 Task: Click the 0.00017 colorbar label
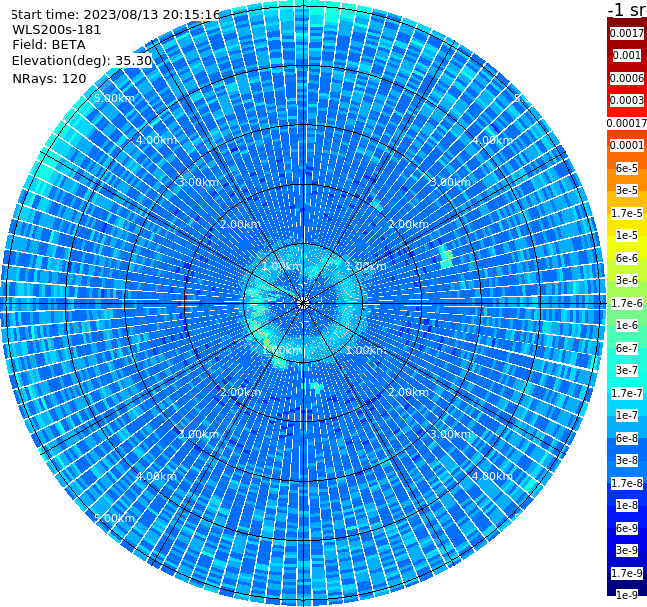tap(627, 123)
